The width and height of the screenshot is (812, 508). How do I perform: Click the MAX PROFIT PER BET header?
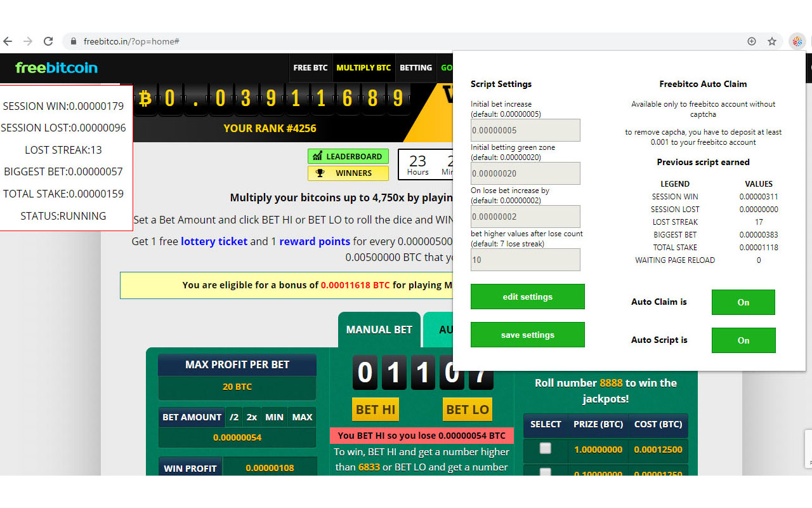(x=237, y=364)
